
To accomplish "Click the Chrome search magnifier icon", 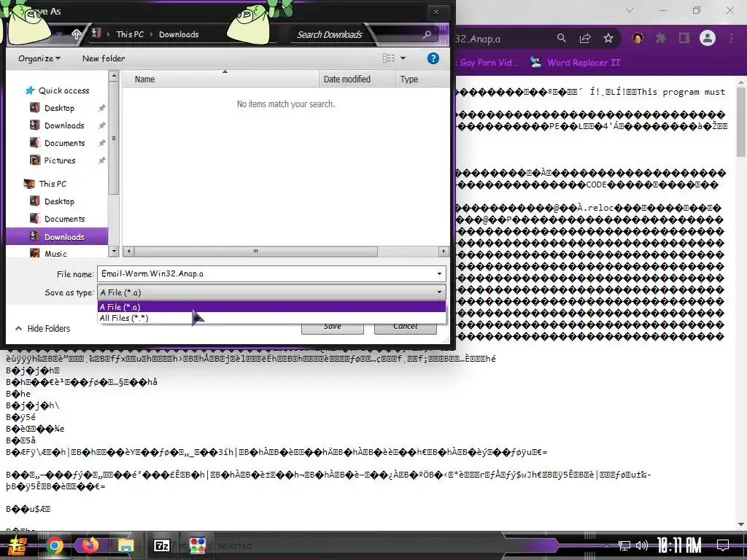I will (562, 38).
